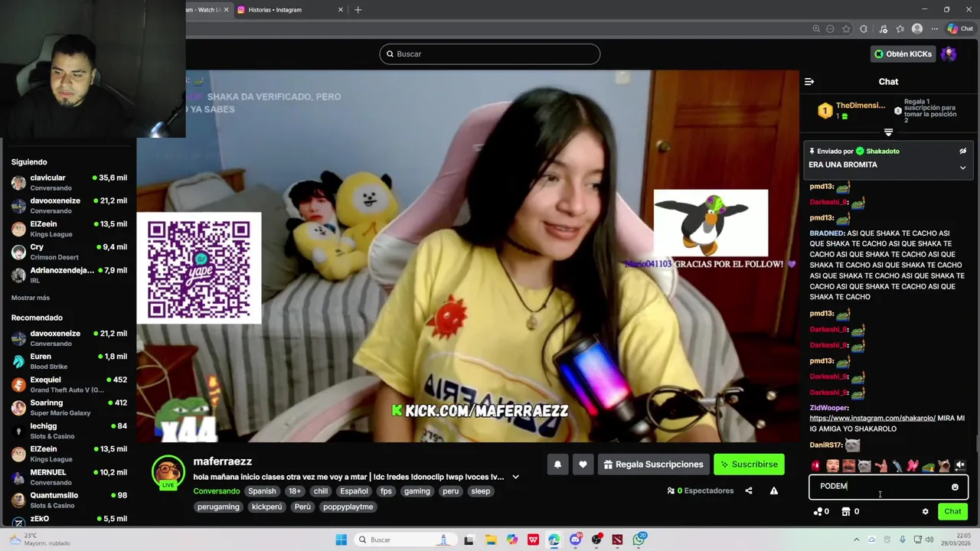The image size is (980, 551).
Task: Expand the gift leaderboard down arrow
Action: pyautogui.click(x=888, y=132)
